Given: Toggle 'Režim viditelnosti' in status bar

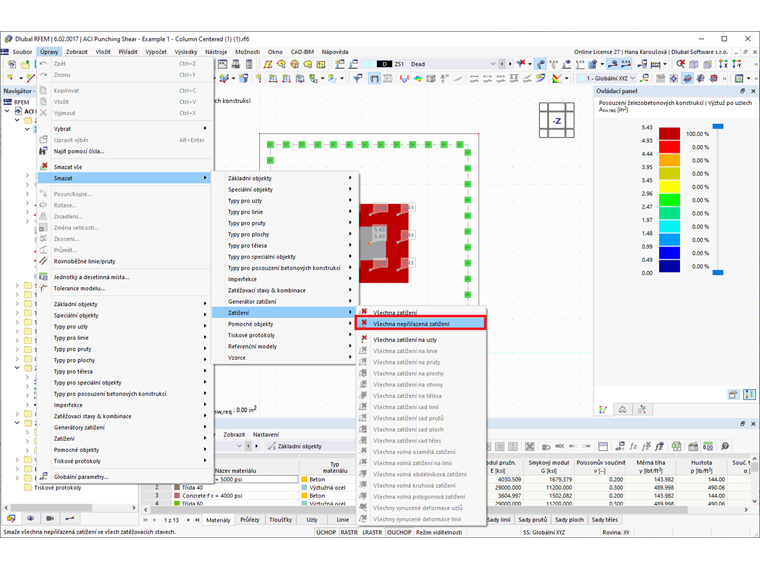Looking at the screenshot, I should pos(439,532).
